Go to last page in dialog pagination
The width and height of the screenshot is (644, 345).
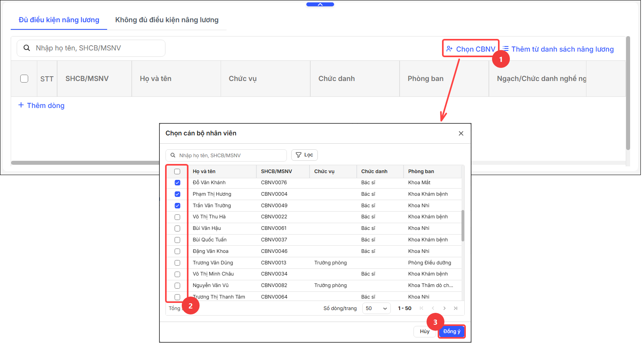coord(456,308)
